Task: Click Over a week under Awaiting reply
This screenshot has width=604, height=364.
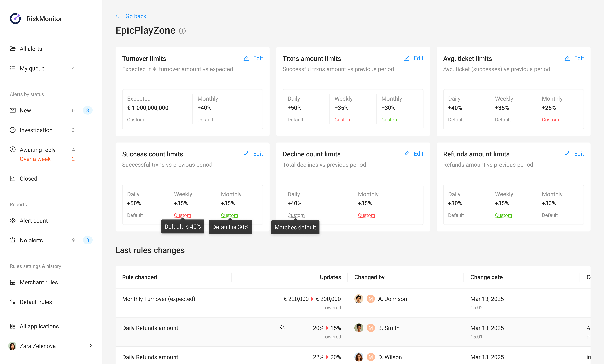Action: coord(35,159)
